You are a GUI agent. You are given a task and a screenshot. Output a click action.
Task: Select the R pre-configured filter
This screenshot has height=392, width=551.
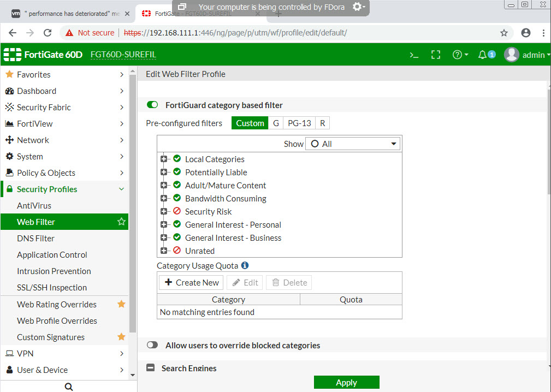[323, 123]
